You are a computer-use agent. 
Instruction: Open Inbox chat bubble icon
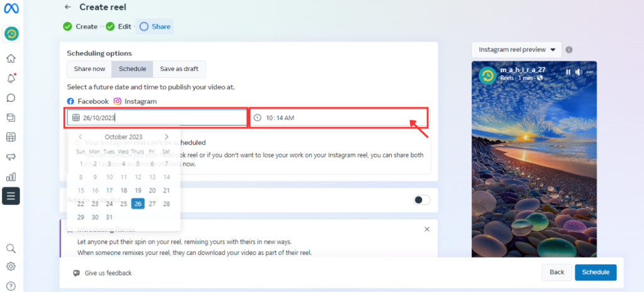tap(11, 98)
